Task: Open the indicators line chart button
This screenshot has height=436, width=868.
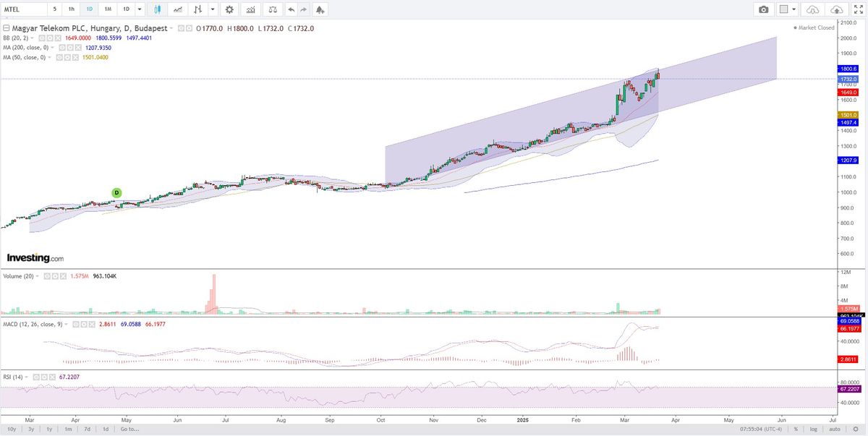Action: coord(179,9)
